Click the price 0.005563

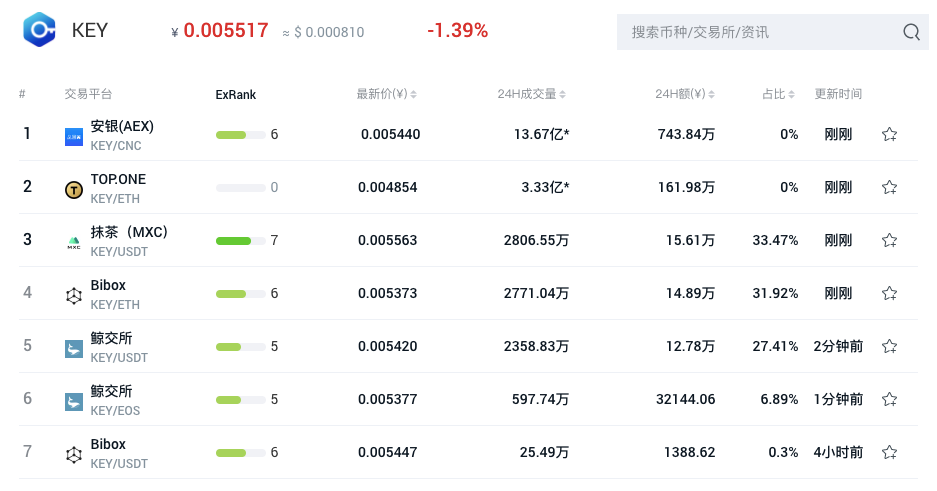click(387, 240)
